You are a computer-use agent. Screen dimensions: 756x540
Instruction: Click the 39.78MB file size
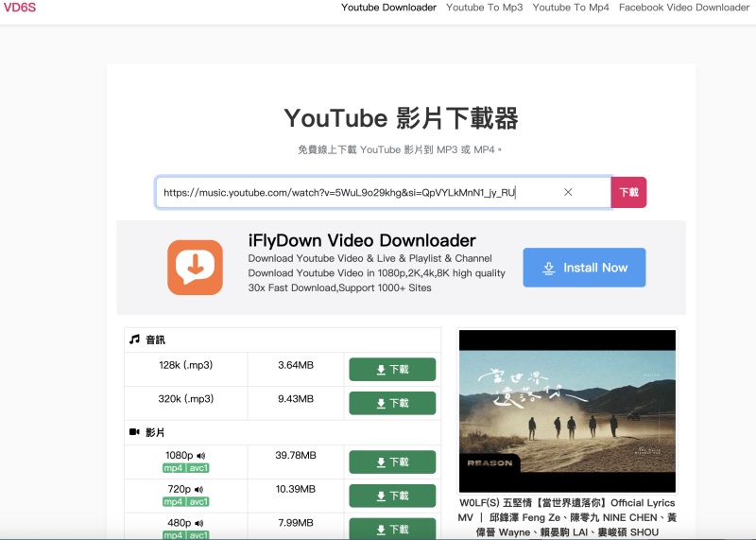[x=296, y=455]
